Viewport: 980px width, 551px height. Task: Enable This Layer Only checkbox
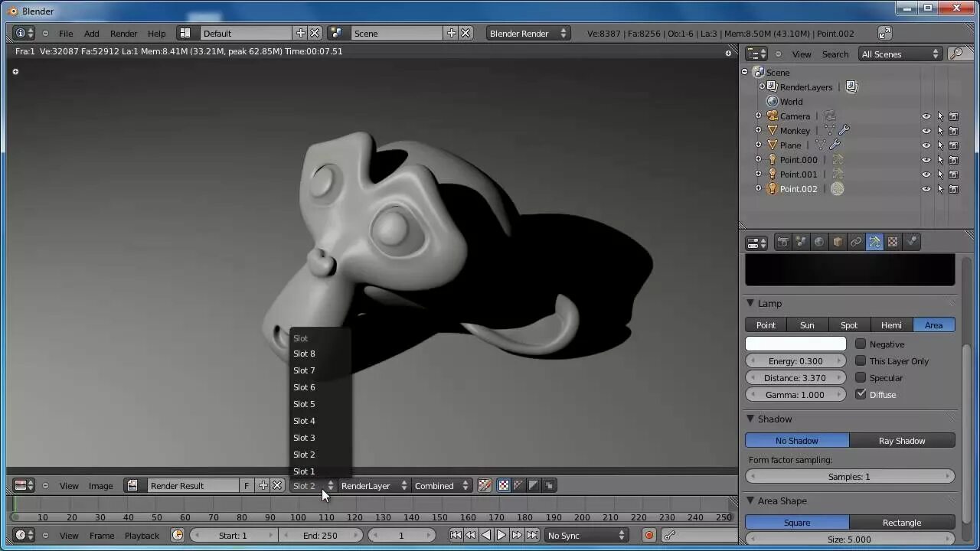861,360
